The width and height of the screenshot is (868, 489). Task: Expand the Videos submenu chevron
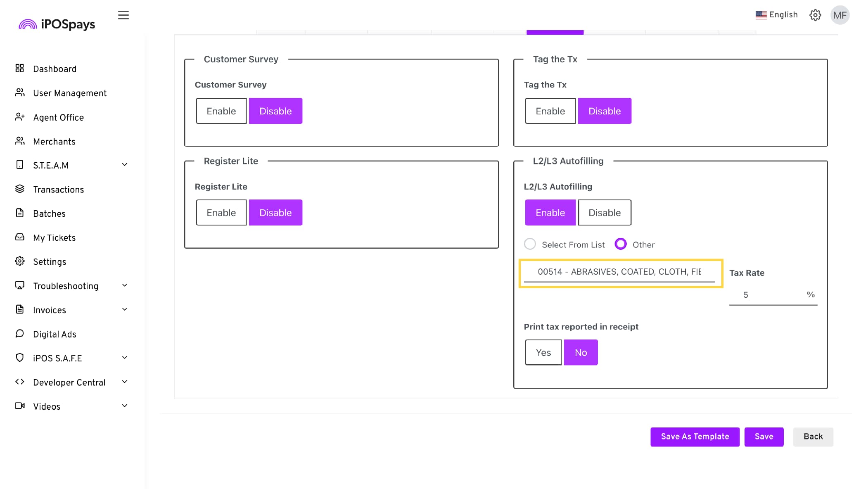125,406
